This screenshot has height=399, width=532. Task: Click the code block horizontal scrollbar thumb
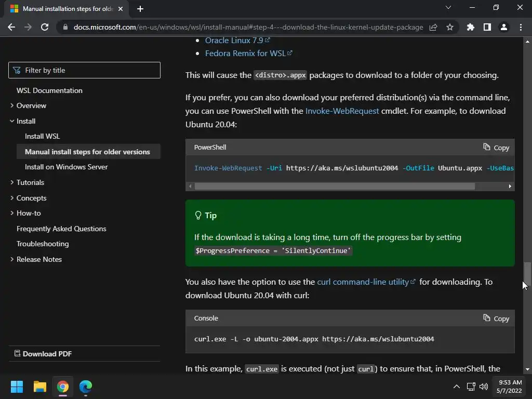pos(335,187)
